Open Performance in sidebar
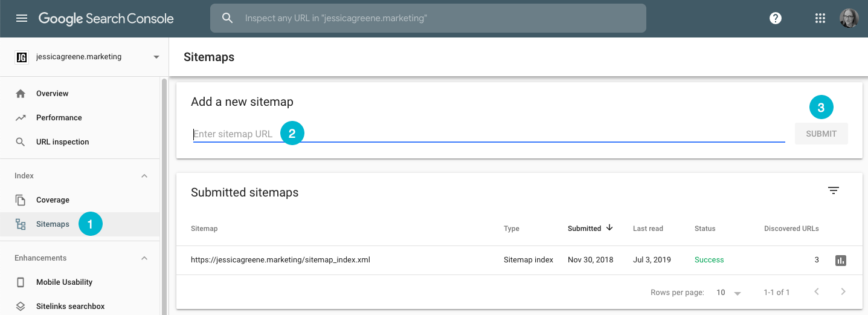Screen dimensions: 868x315 (80, 118)
